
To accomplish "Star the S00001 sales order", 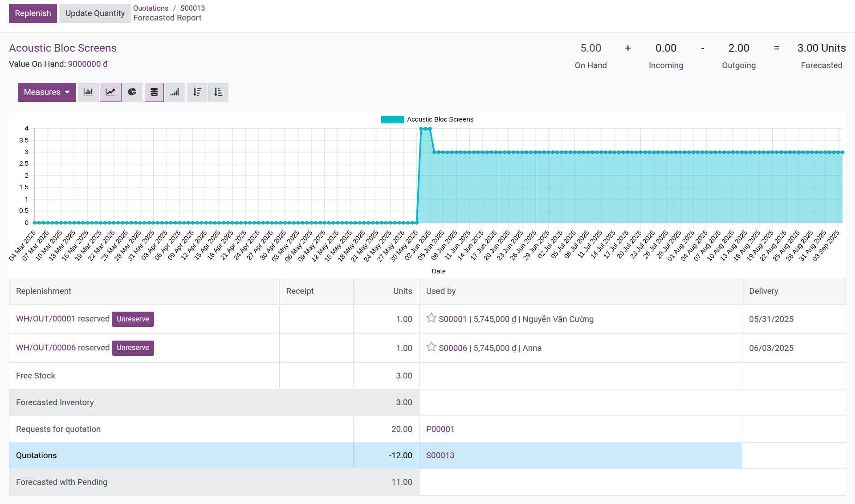I will coord(431,318).
